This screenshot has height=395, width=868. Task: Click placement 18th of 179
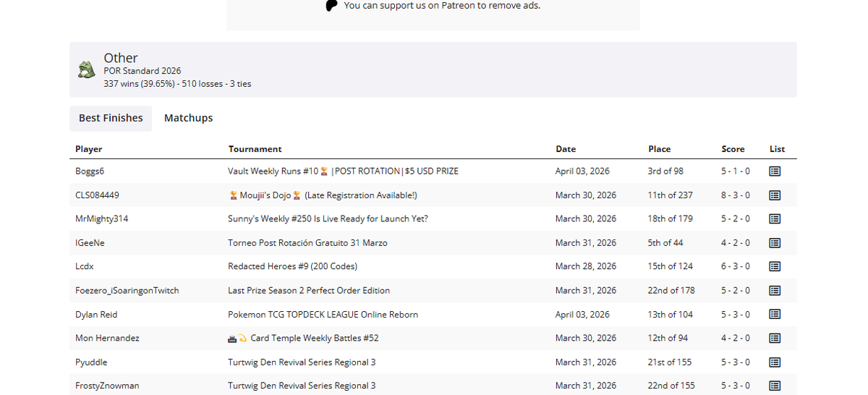click(x=671, y=218)
